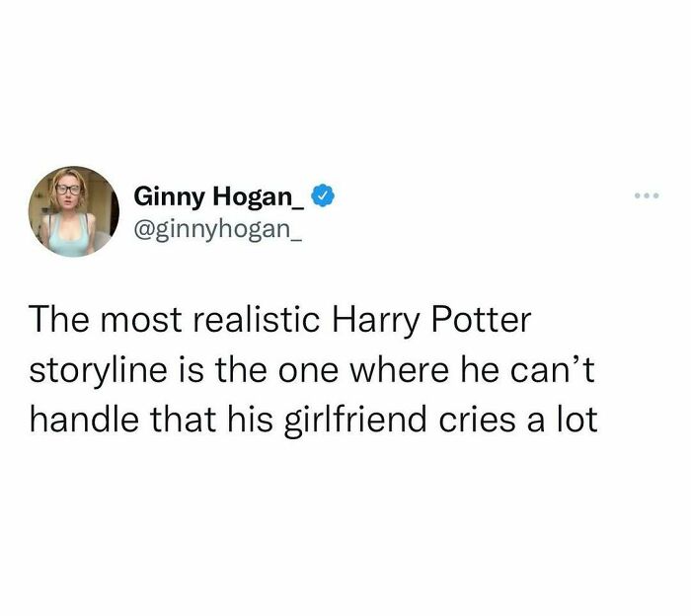Click the word 'girlfriend' in the tweet

coord(354,420)
